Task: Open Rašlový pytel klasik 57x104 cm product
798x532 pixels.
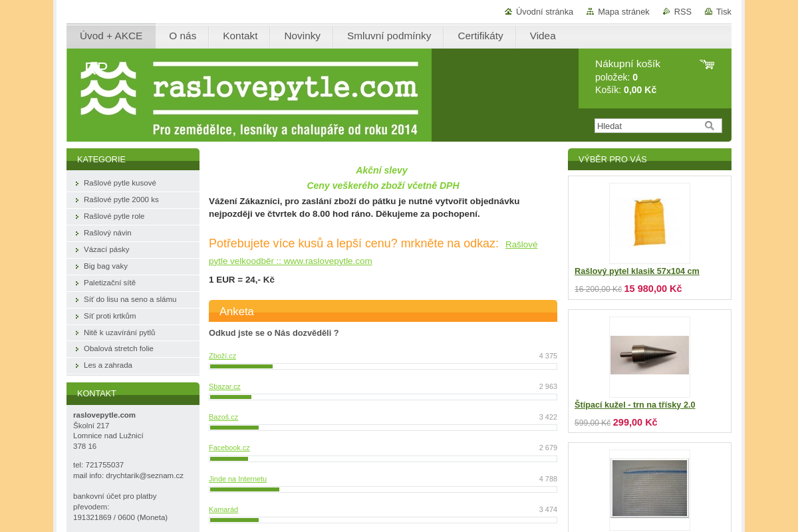Action: [x=636, y=271]
